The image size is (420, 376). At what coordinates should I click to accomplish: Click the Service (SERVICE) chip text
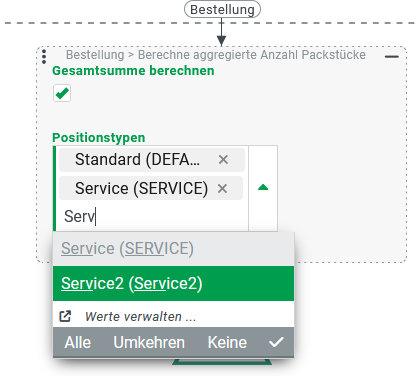click(141, 188)
